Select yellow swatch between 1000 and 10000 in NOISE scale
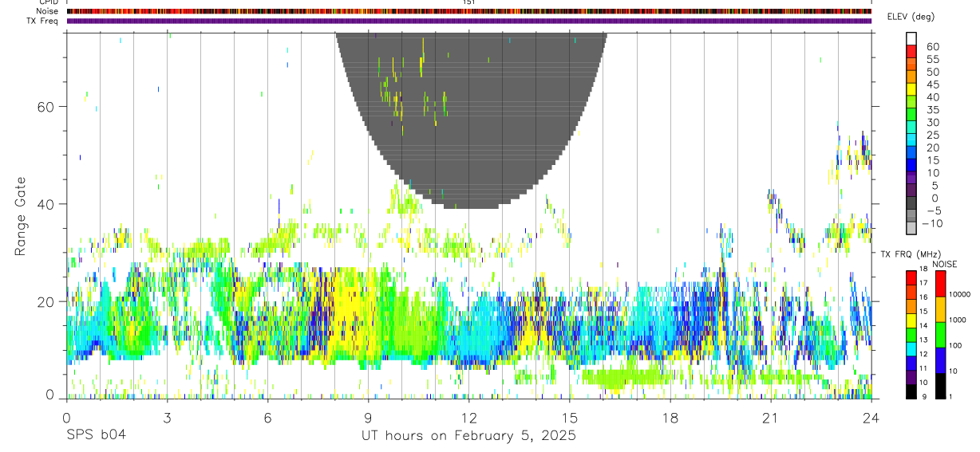The image size is (980, 452). coord(939,309)
